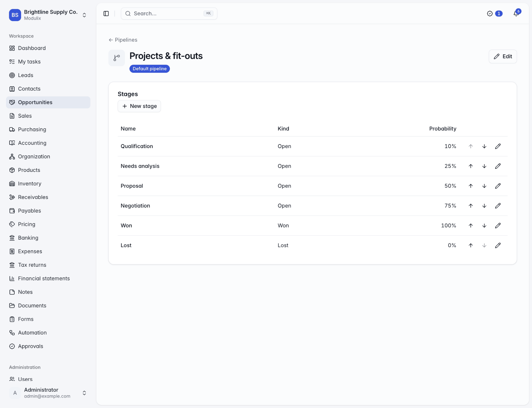
Task: Select the Probability column header
Action: [x=443, y=129]
